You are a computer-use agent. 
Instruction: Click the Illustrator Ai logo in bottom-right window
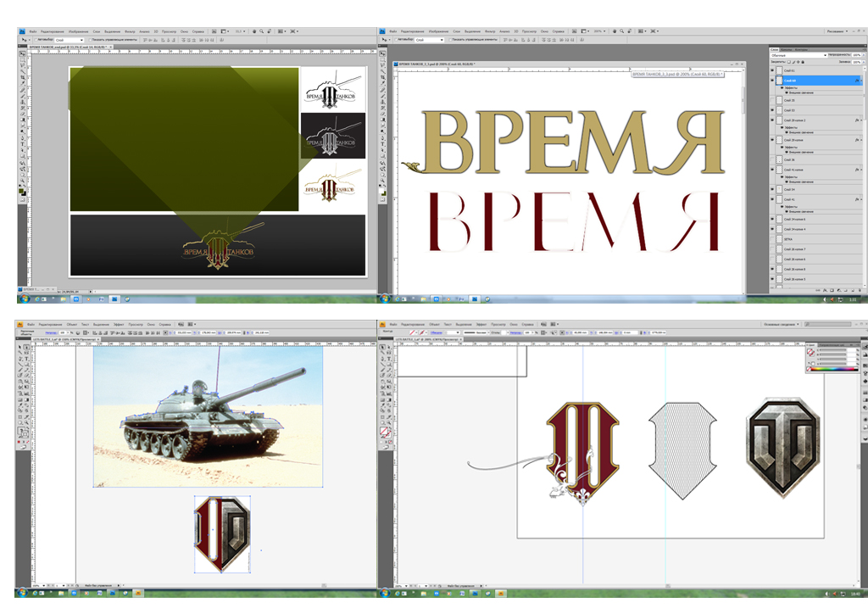(382, 324)
